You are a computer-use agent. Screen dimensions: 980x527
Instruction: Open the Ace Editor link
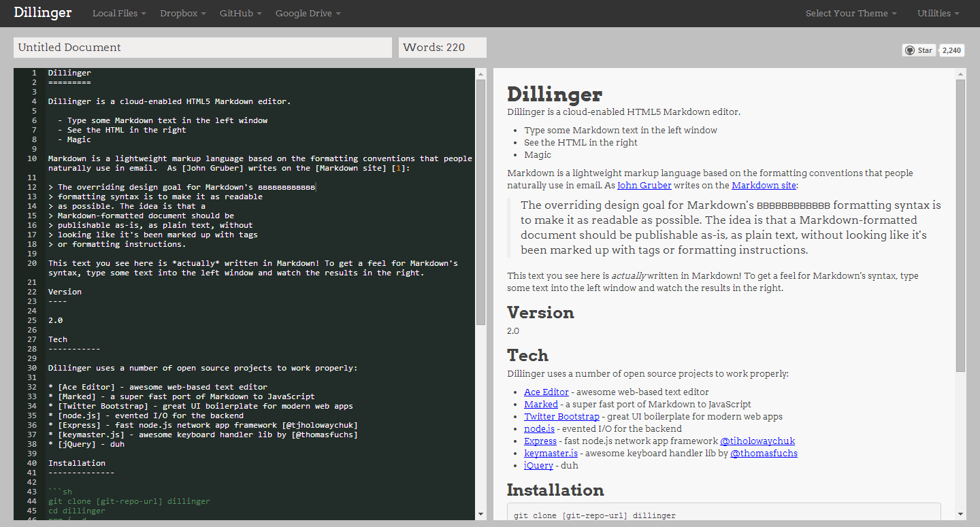pyautogui.click(x=546, y=392)
